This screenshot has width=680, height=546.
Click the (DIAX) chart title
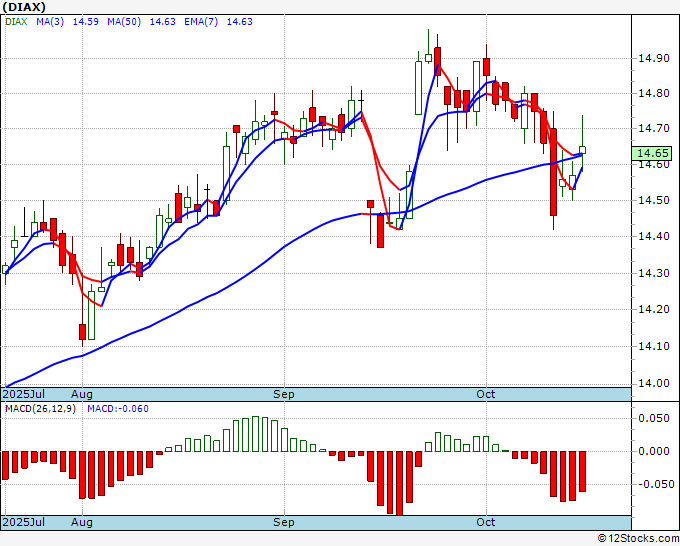[23, 7]
